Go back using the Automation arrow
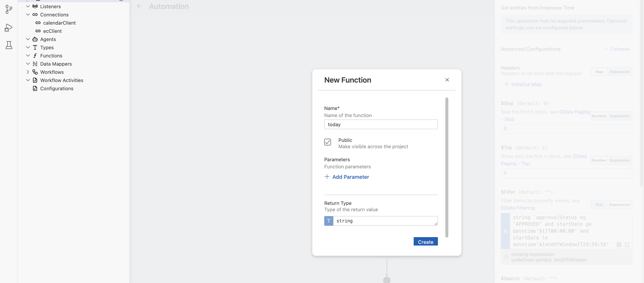Image resolution: width=644 pixels, height=283 pixels. click(140, 6)
